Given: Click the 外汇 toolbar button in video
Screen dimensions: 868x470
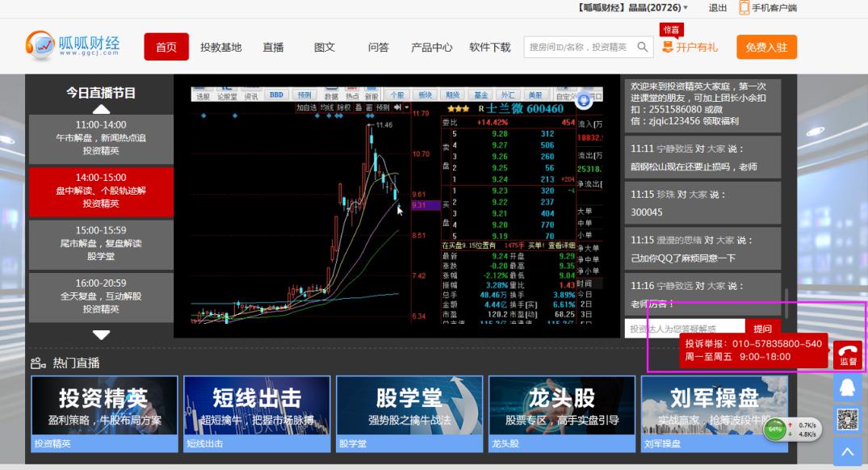Looking at the screenshot, I should pos(508,94).
